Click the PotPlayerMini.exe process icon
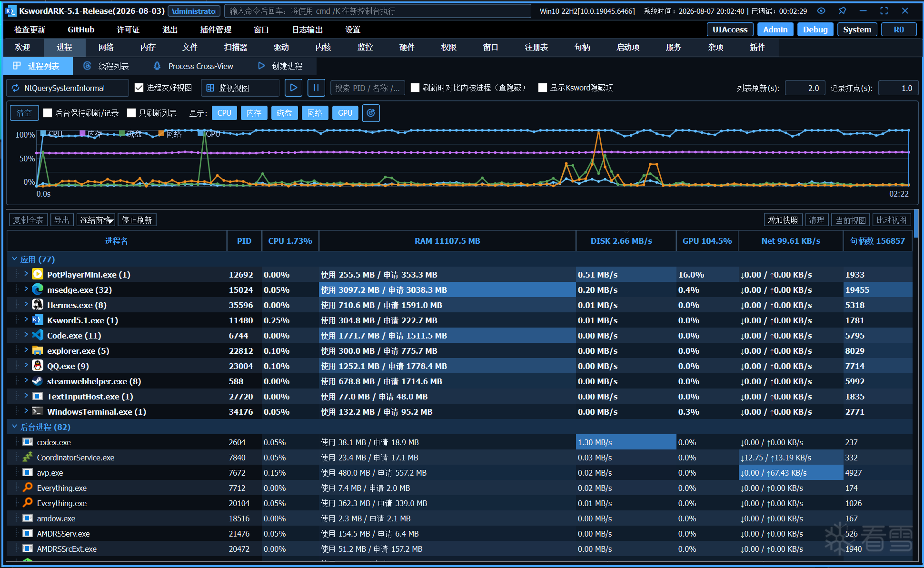The height and width of the screenshot is (568, 924). click(x=38, y=274)
